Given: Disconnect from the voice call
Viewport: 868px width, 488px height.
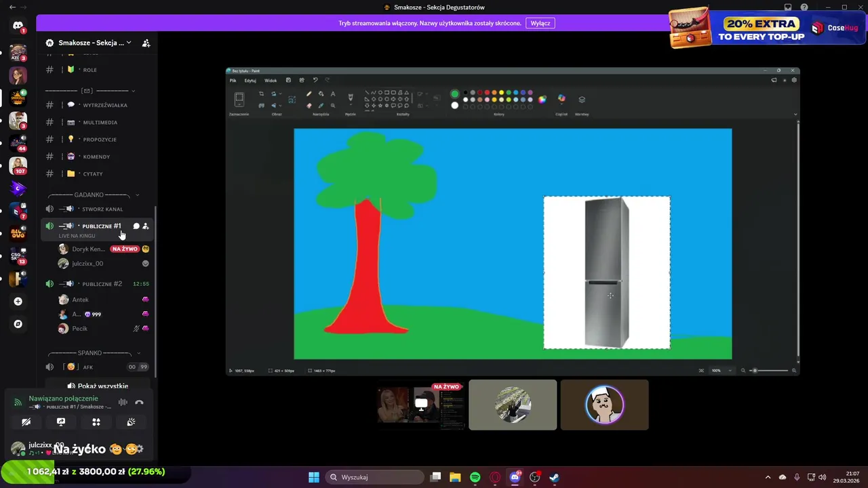Looking at the screenshot, I should click(x=139, y=402).
